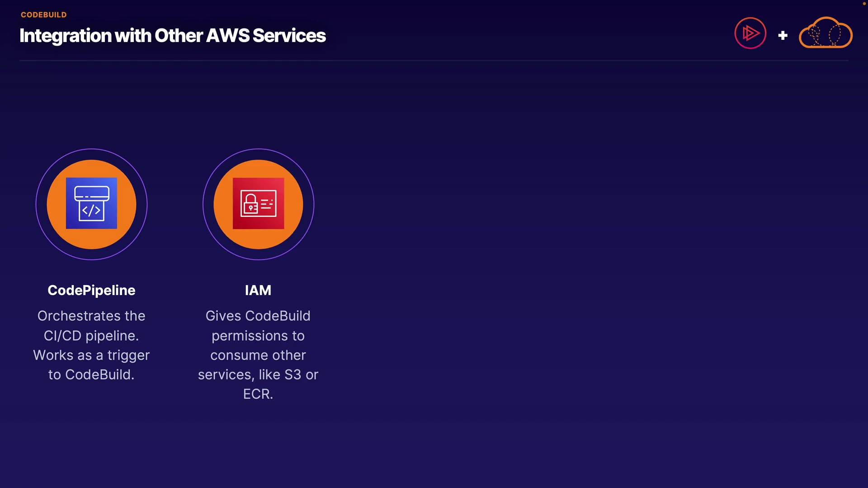Screen dimensions: 868x488
Task: Click the CODEBUILD section label
Action: pyautogui.click(x=44, y=14)
